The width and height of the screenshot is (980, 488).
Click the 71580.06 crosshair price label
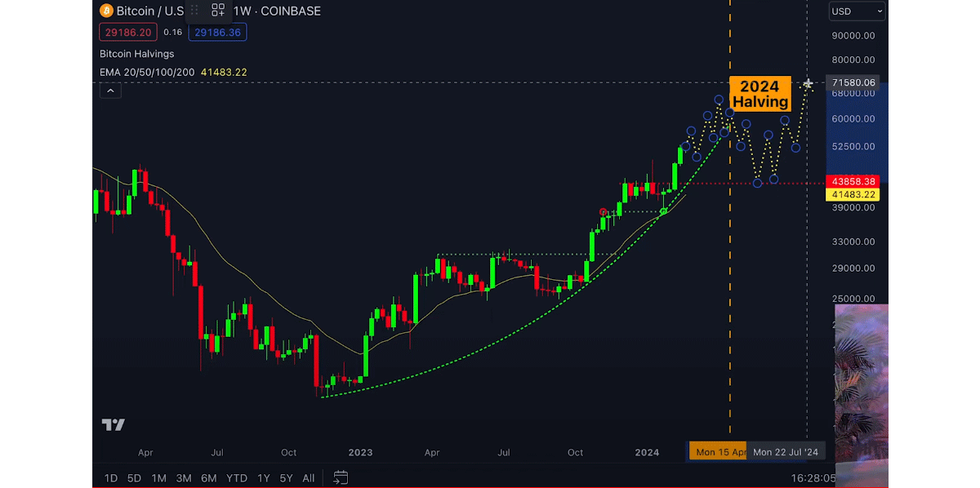(x=853, y=82)
